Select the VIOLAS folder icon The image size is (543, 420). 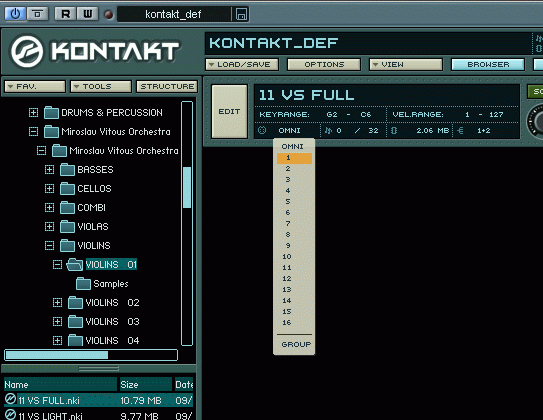pyautogui.click(x=68, y=226)
